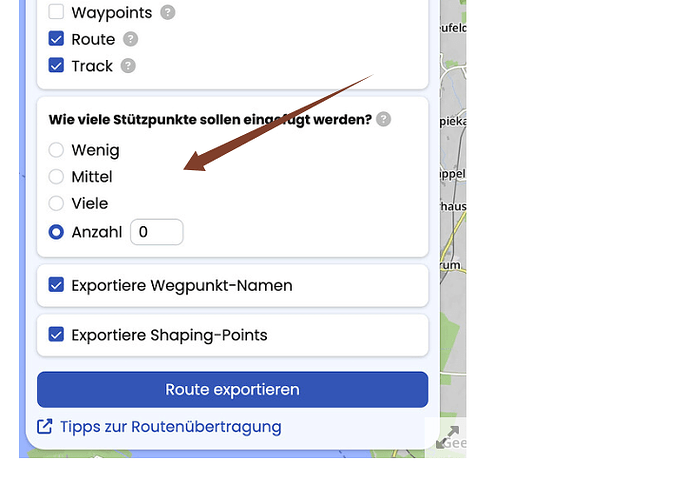Screen dimensions: 684x500
Task: Click the help icon next to Route
Action: coord(130,39)
